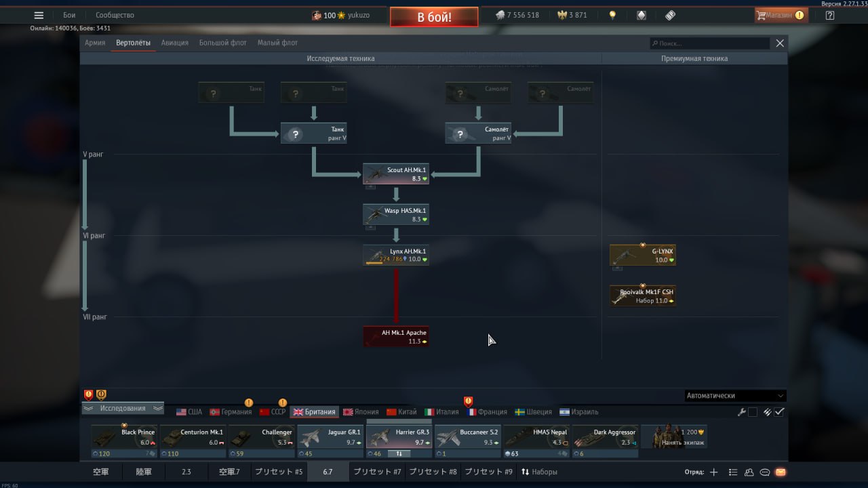
Task: Switch to the 陸軍 preset
Action: pos(143,472)
